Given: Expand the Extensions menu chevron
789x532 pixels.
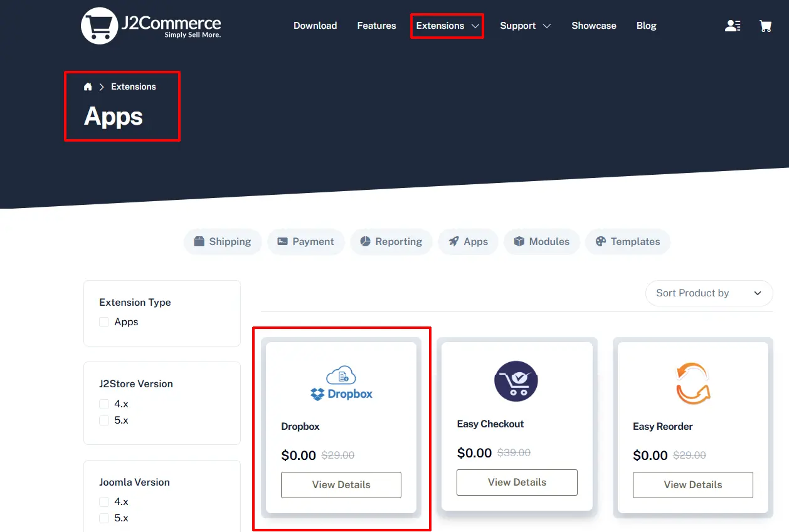Looking at the screenshot, I should pos(475,26).
